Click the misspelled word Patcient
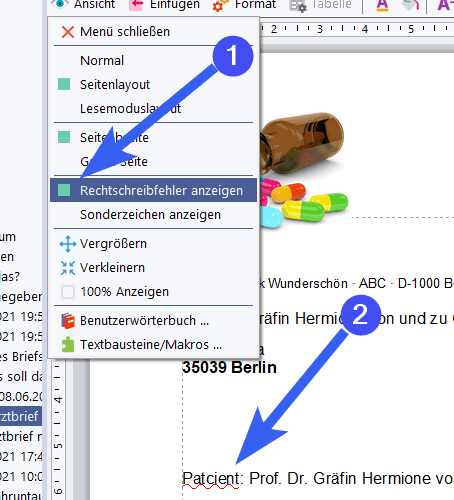The height and width of the screenshot is (500, 454). [211, 479]
